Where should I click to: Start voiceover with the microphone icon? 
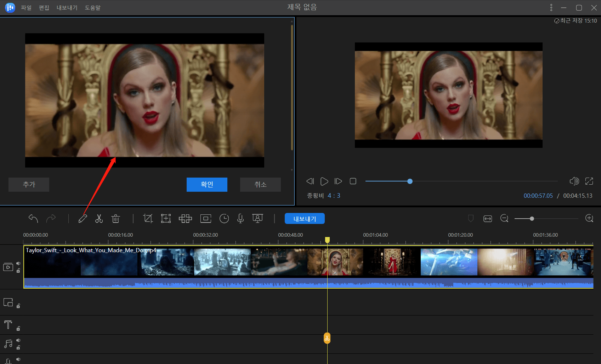(240, 219)
